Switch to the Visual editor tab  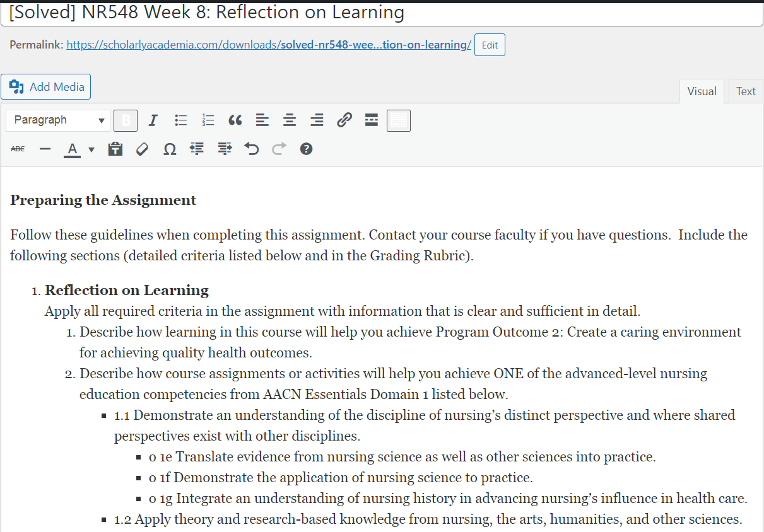(x=702, y=91)
